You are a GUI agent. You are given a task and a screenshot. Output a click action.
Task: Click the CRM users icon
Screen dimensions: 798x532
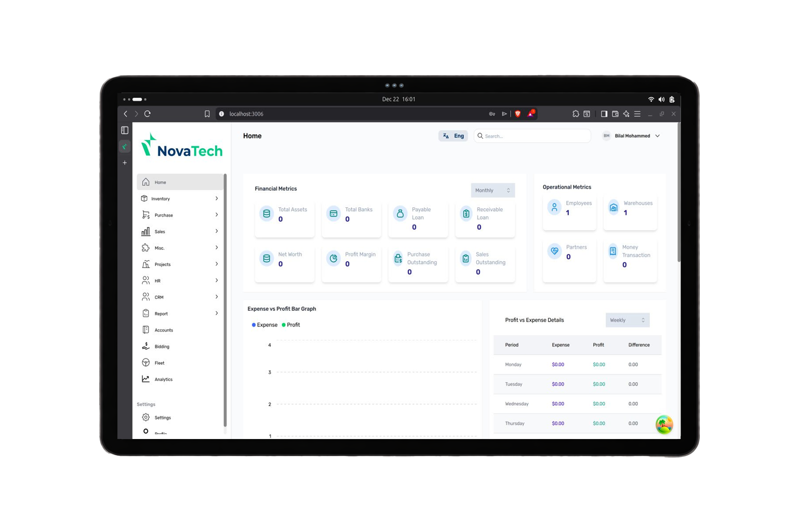145,297
